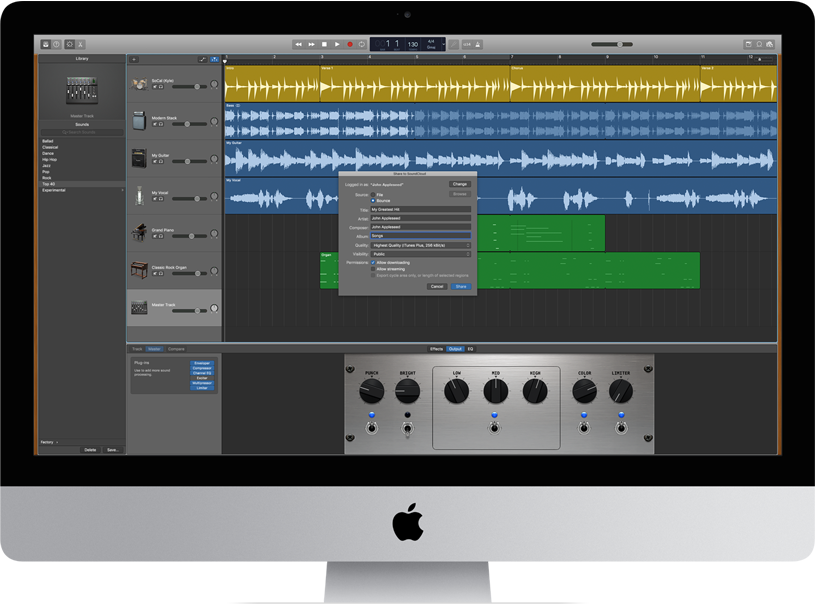Click the SoCal (Kyle) pan knob

tap(214, 84)
